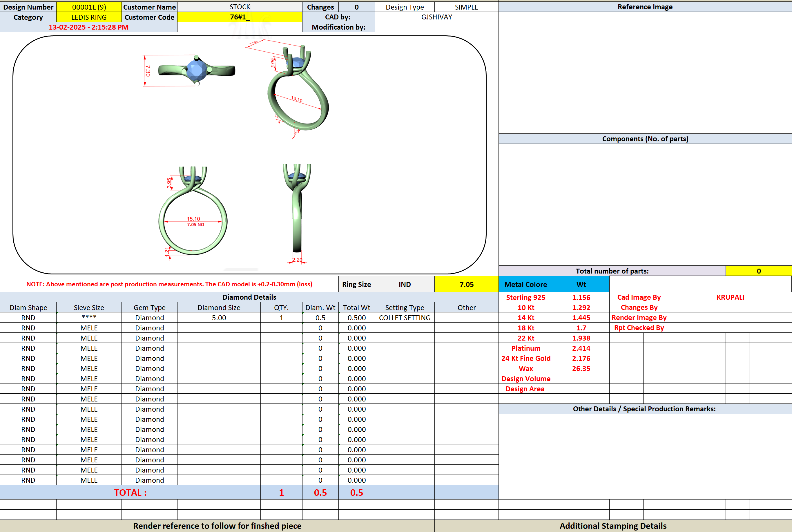The image size is (792, 532).
Task: Select the Wax weight 26.35
Action: coord(581,368)
